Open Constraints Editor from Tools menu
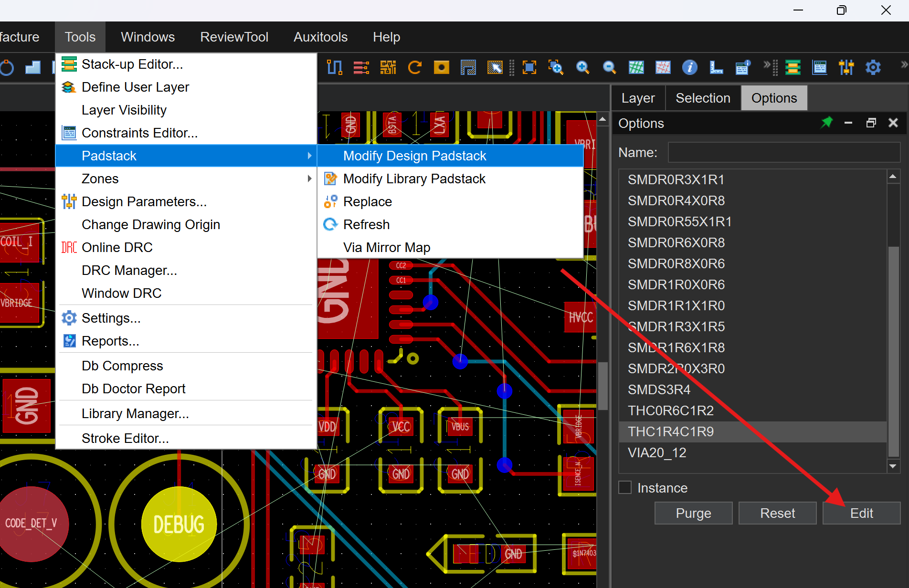The height and width of the screenshot is (588, 909). pyautogui.click(x=139, y=133)
